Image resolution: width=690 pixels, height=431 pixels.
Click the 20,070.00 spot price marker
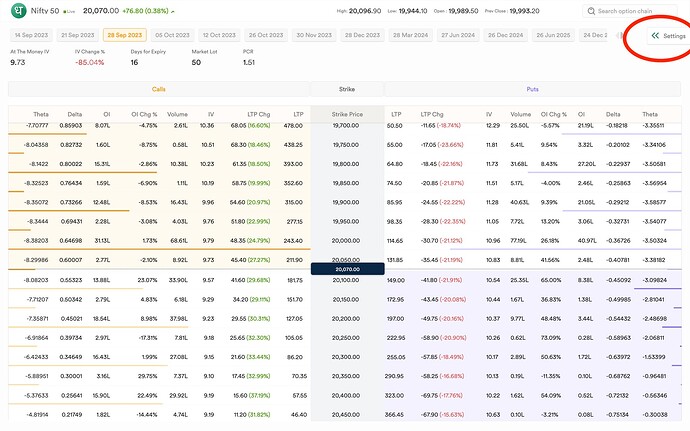(348, 269)
